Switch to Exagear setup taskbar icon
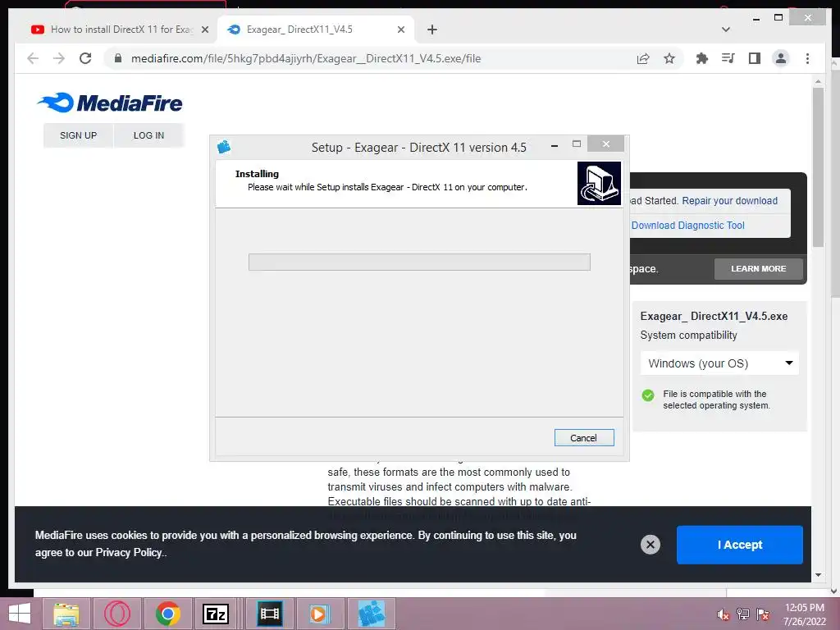Screen dimensions: 840x630 tap(372, 614)
